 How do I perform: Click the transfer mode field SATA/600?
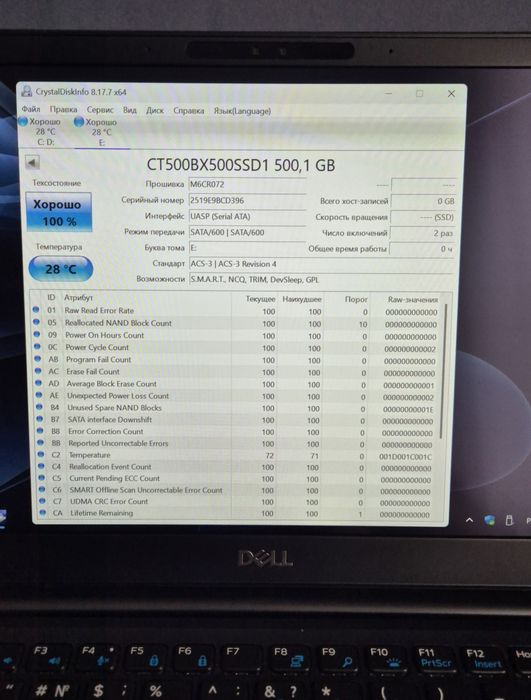(247, 233)
